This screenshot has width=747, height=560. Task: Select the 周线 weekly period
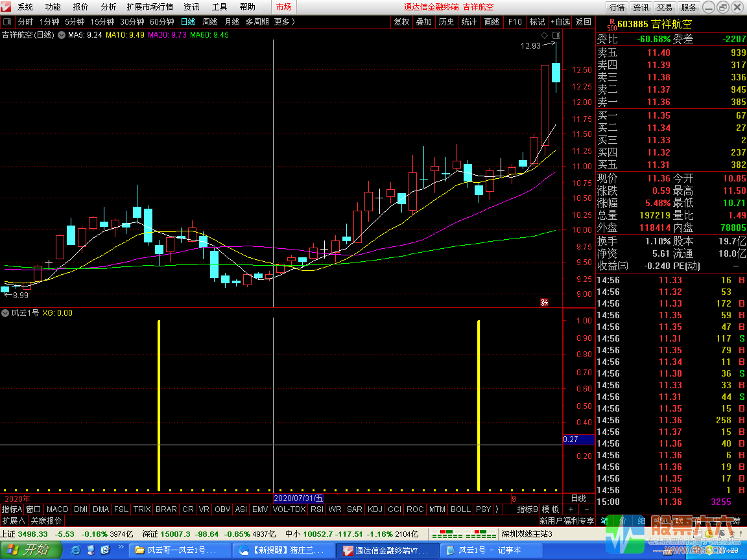pyautogui.click(x=210, y=22)
